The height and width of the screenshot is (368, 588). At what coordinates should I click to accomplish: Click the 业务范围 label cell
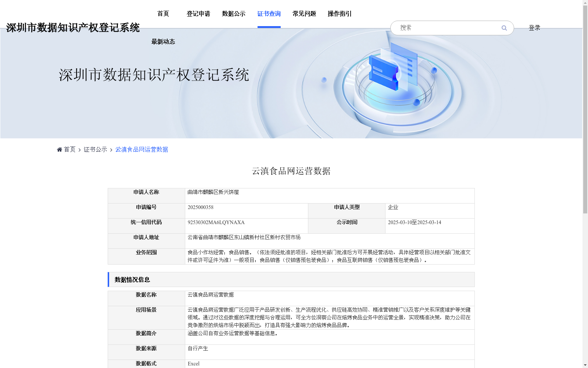click(146, 256)
